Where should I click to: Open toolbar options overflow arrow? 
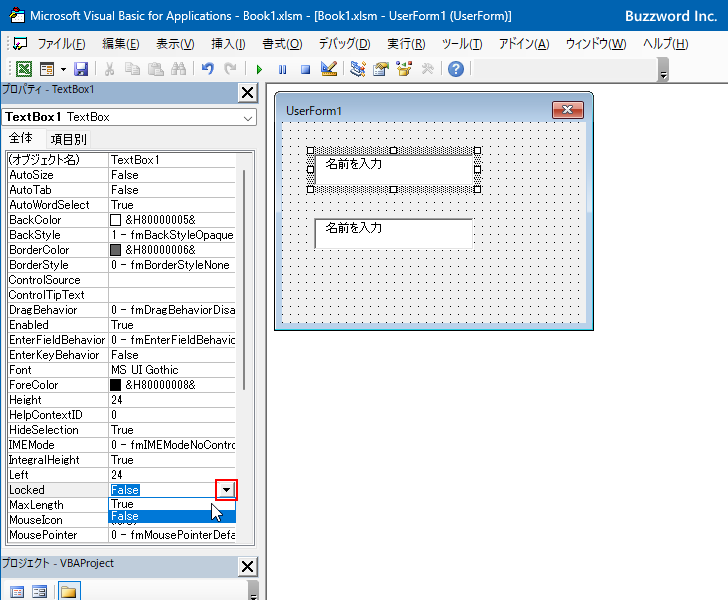663,70
